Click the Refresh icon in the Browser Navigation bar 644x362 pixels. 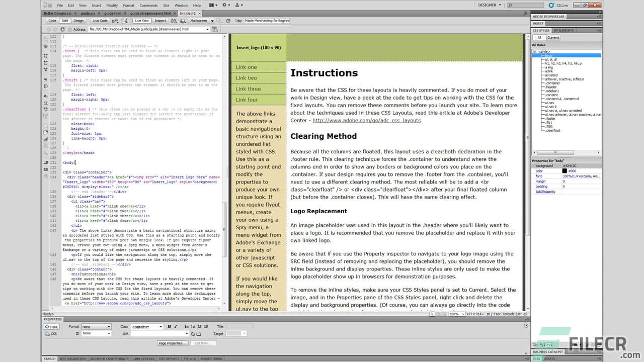(62, 29)
